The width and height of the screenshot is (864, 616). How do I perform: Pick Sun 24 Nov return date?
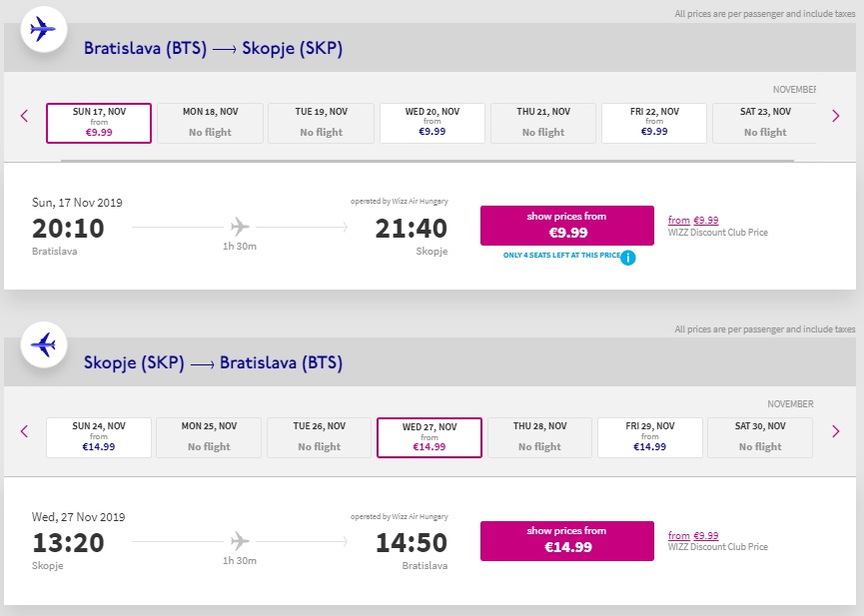pyautogui.click(x=99, y=438)
